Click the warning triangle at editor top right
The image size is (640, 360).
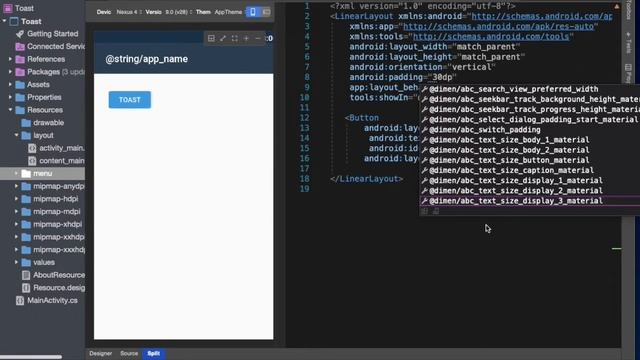point(617,7)
